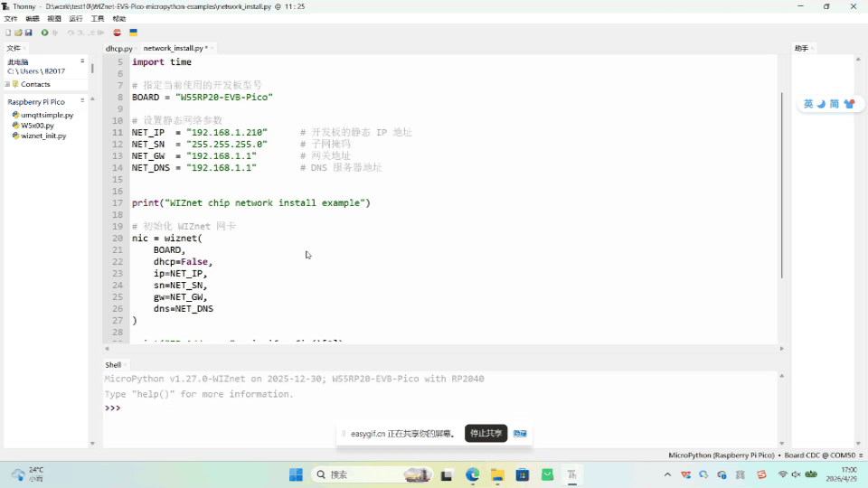The width and height of the screenshot is (868, 488).
Task: Close the Shell panel tab
Action: 126,365
